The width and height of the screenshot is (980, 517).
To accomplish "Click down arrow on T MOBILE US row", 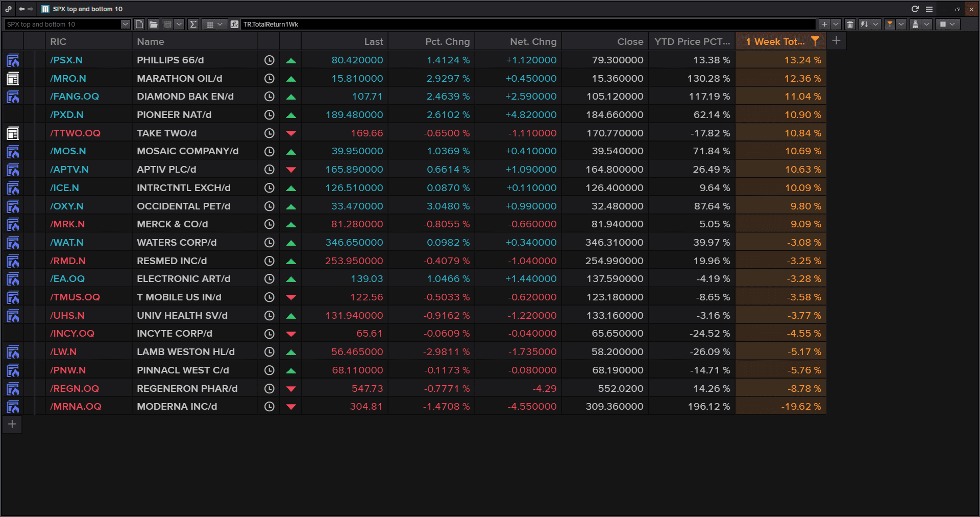I will [291, 297].
